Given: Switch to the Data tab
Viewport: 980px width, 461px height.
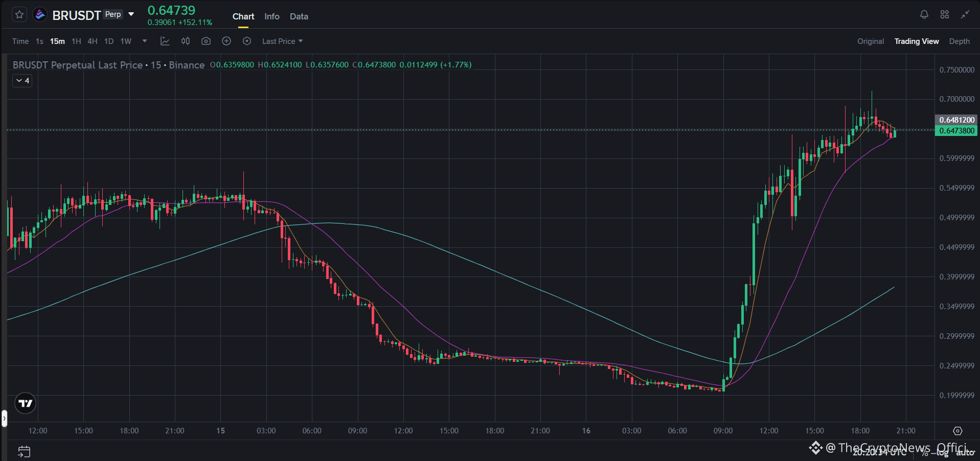Looking at the screenshot, I should pos(299,16).
